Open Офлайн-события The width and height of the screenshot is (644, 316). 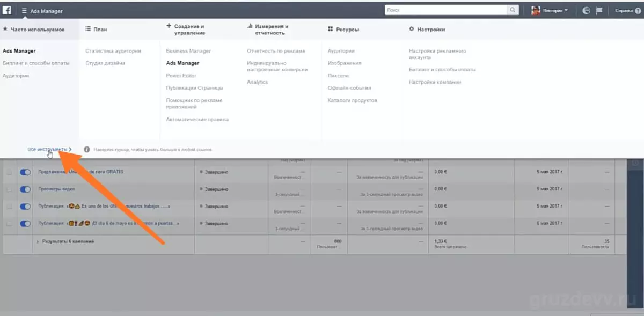point(349,88)
